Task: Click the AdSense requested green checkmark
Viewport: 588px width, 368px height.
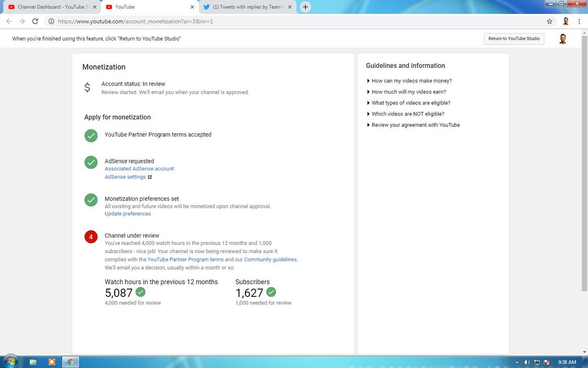Action: 91,162
